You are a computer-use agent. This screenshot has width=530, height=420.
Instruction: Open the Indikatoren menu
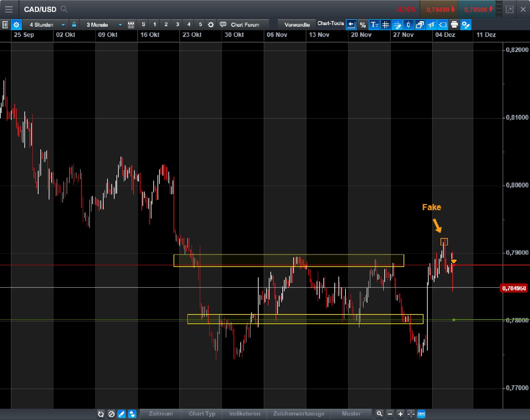click(x=244, y=414)
